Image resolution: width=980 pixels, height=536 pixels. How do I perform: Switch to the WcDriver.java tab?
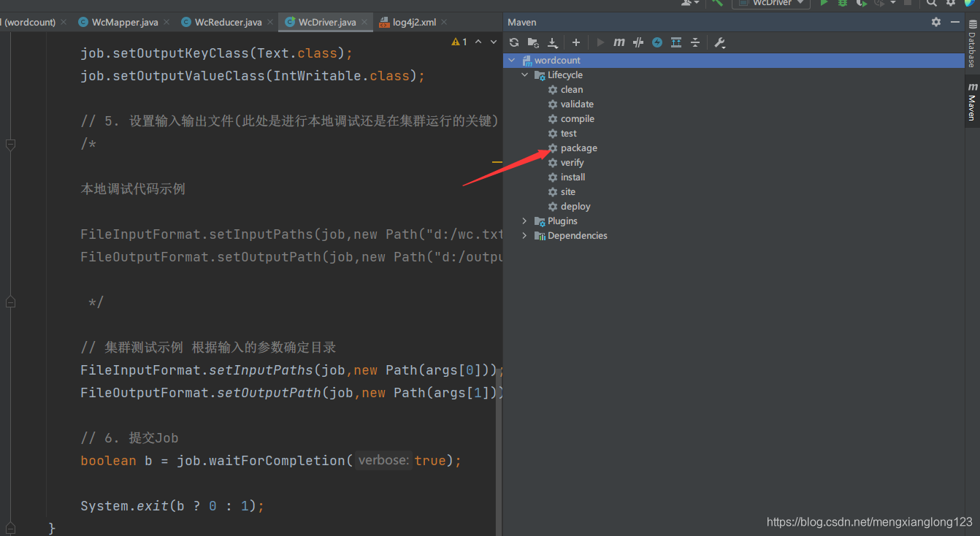pyautogui.click(x=327, y=22)
